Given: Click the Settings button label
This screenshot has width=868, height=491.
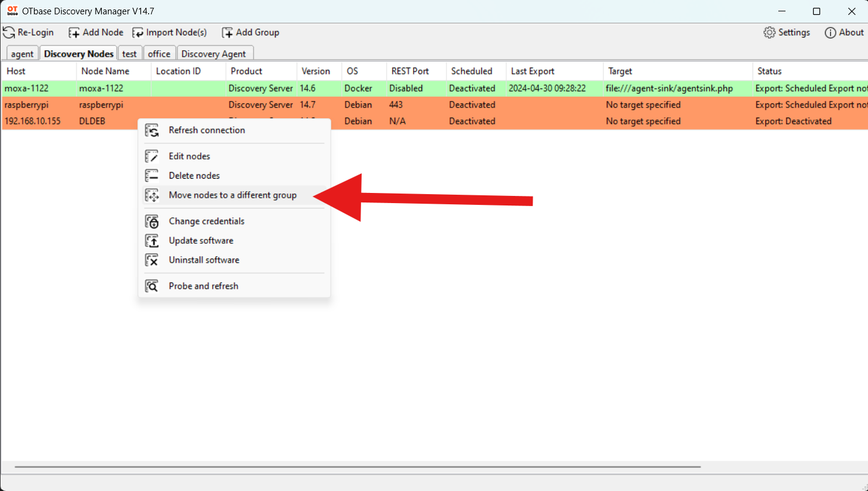Looking at the screenshot, I should coord(794,32).
